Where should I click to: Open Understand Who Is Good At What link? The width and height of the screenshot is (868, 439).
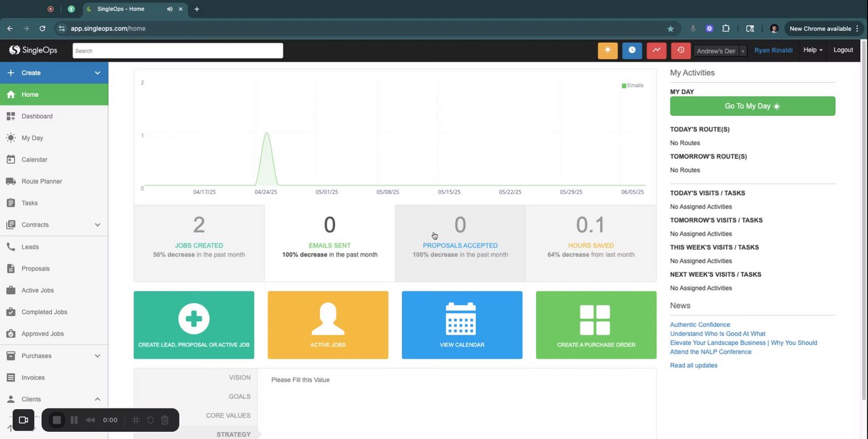pyautogui.click(x=718, y=334)
